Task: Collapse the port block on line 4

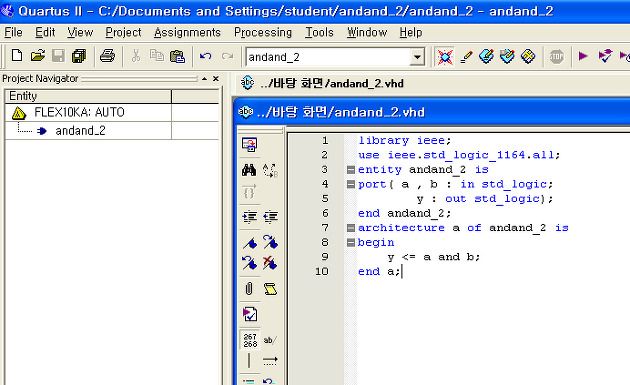Action: coord(351,184)
